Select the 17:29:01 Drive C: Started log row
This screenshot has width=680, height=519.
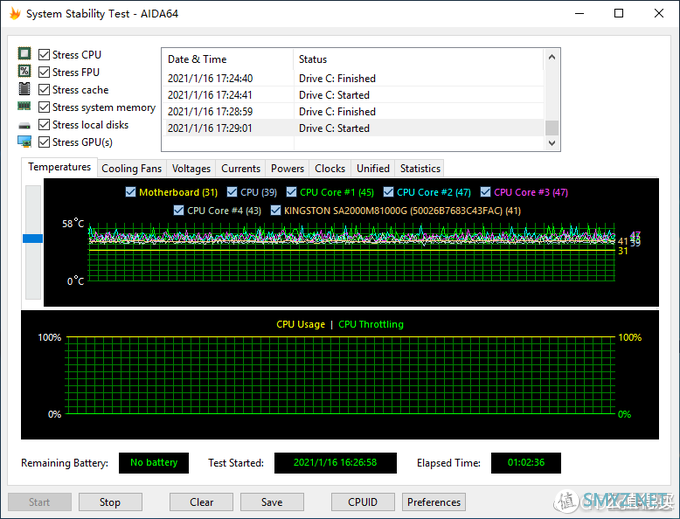pos(353,128)
